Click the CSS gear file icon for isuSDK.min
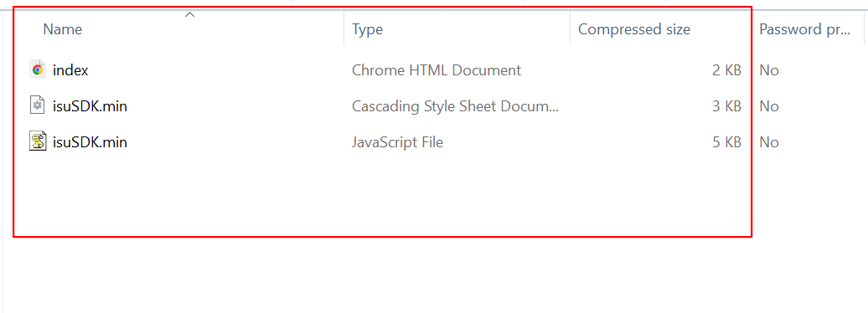Viewport: 868px width, 313px height. click(x=37, y=105)
